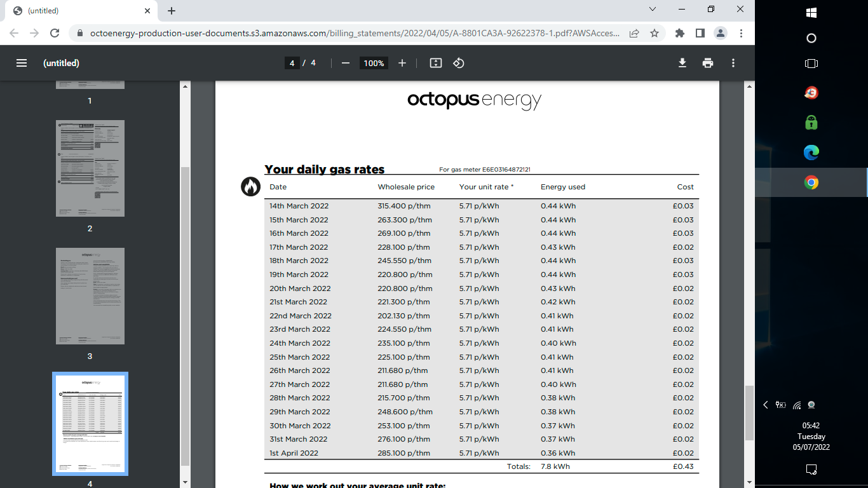Edit the current page number field
Image resolution: width=868 pixels, height=488 pixels.
pos(292,63)
